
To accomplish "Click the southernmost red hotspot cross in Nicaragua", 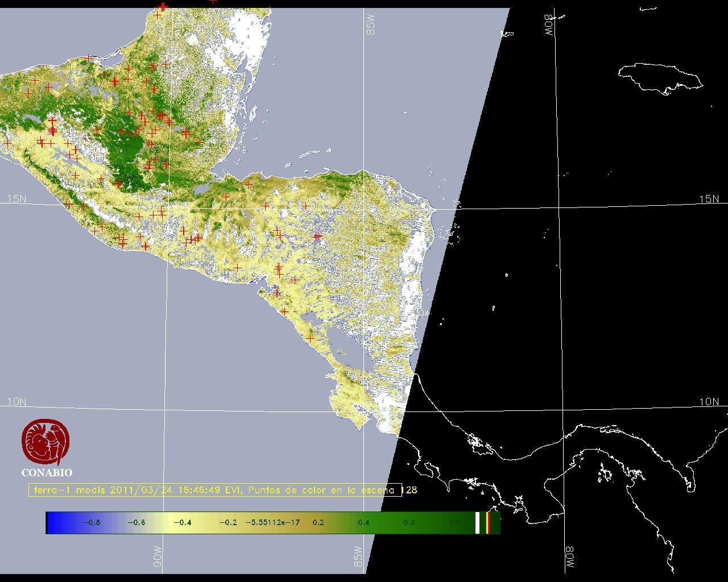I will pyautogui.click(x=310, y=338).
